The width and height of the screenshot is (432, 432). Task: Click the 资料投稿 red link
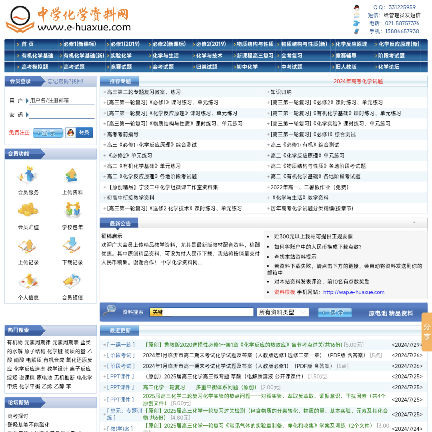[x=284, y=292]
